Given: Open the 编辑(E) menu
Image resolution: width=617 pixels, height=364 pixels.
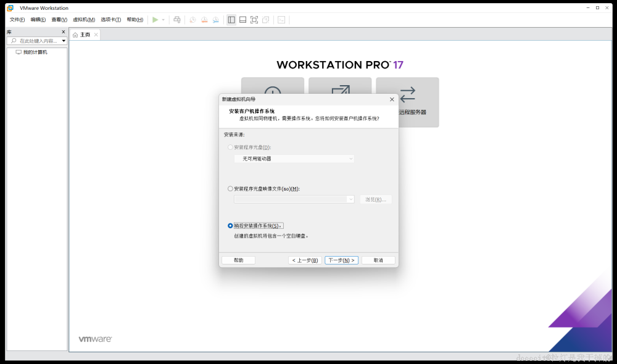Looking at the screenshot, I should (x=38, y=20).
